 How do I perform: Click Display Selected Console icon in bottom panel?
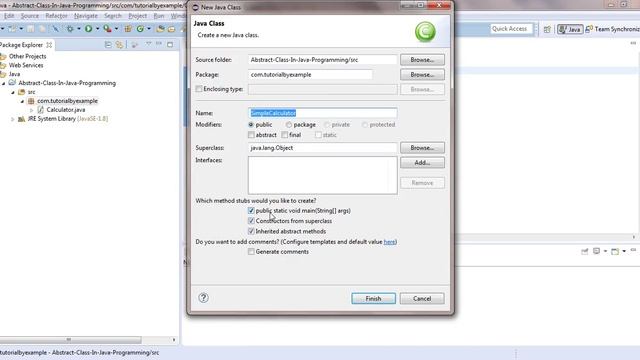[596, 251]
